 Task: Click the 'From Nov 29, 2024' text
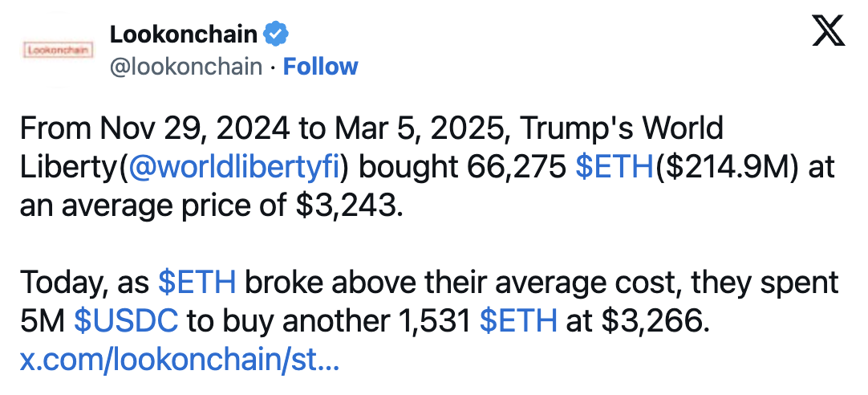[155, 128]
